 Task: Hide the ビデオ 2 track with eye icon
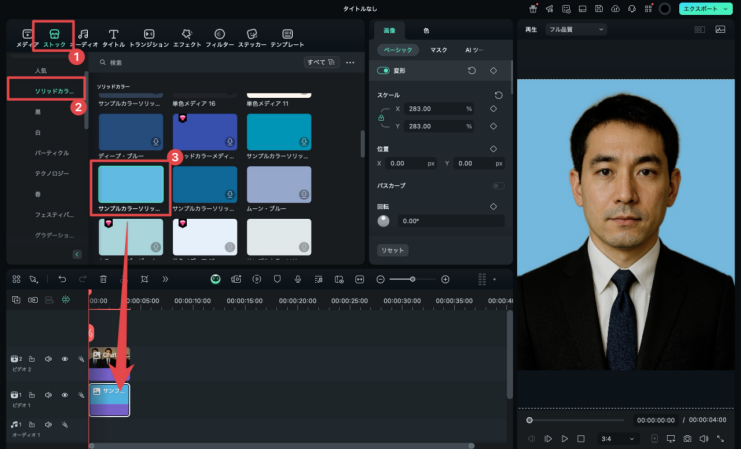[x=65, y=358]
